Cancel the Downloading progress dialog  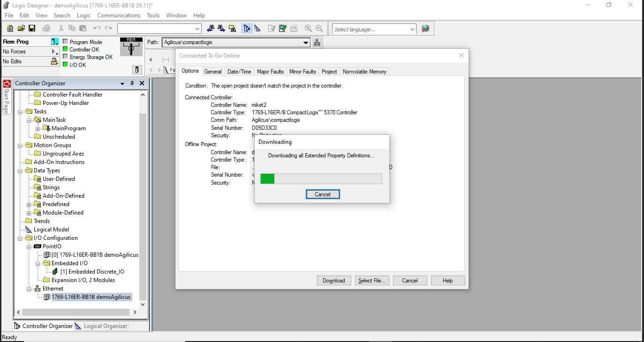322,194
